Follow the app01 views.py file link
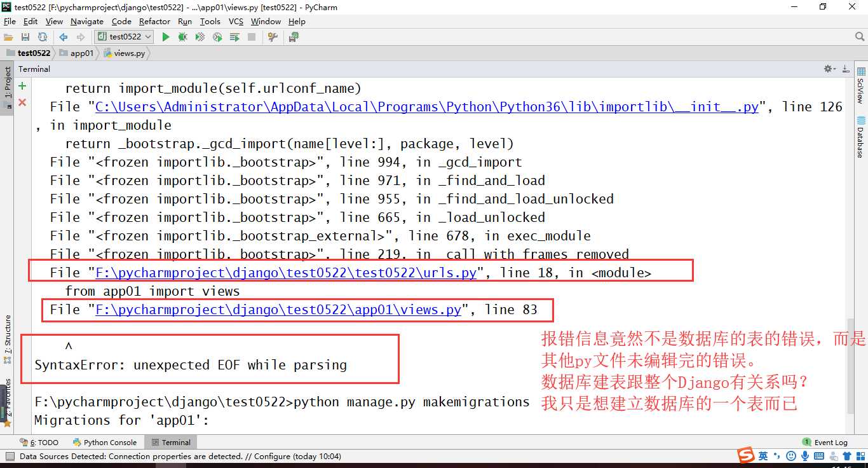Screen dimensions: 868x468 (x=278, y=310)
